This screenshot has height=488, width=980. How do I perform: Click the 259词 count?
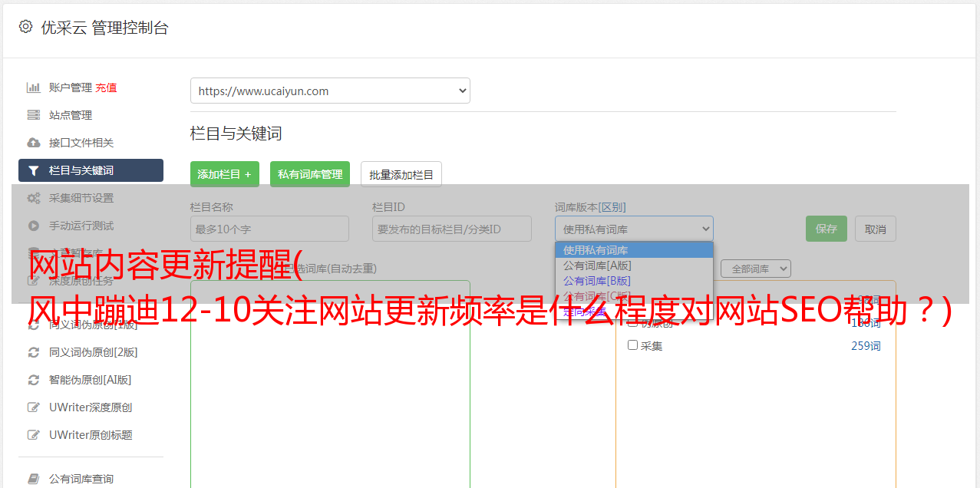click(866, 346)
